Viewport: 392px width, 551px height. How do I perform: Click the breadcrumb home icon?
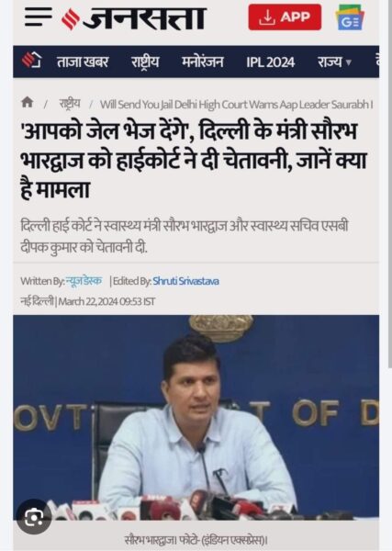coord(28,103)
